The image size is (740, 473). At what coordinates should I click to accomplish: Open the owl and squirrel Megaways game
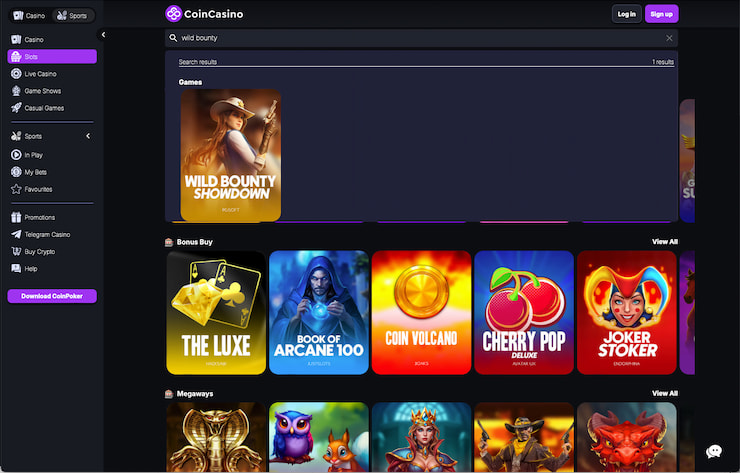pos(319,437)
